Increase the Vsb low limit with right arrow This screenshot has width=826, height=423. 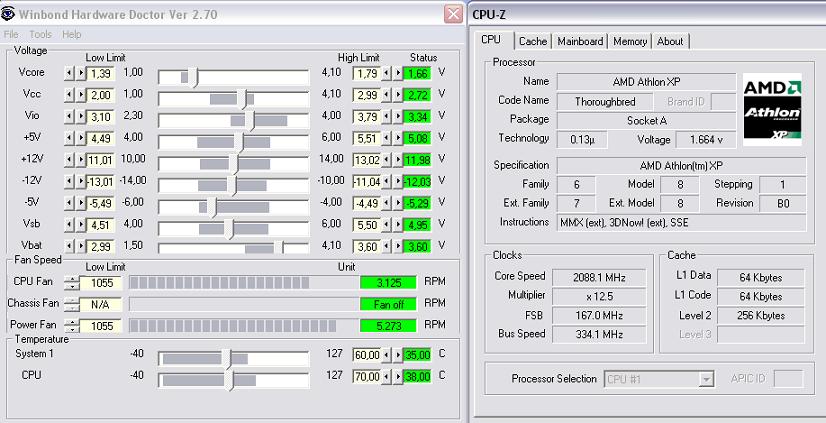[x=81, y=225]
